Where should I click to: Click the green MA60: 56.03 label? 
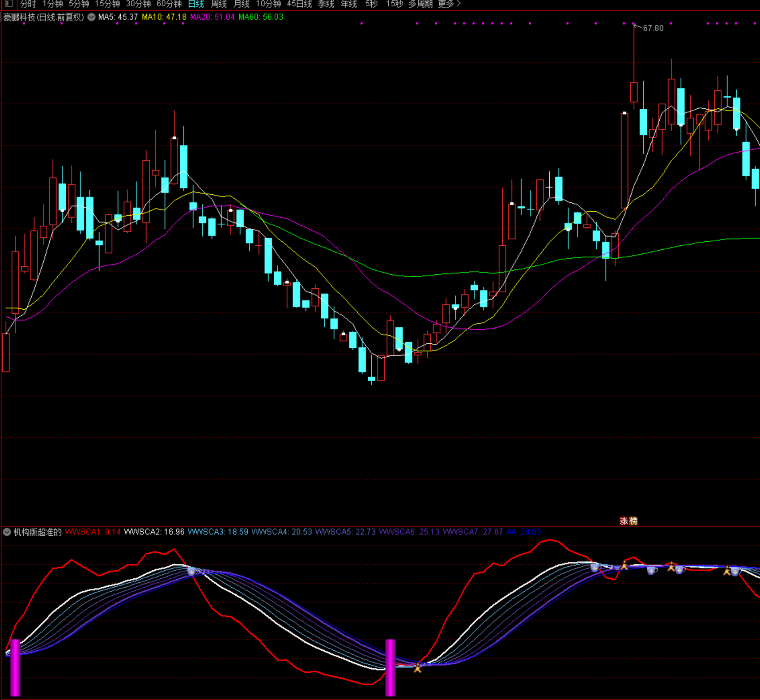(261, 17)
